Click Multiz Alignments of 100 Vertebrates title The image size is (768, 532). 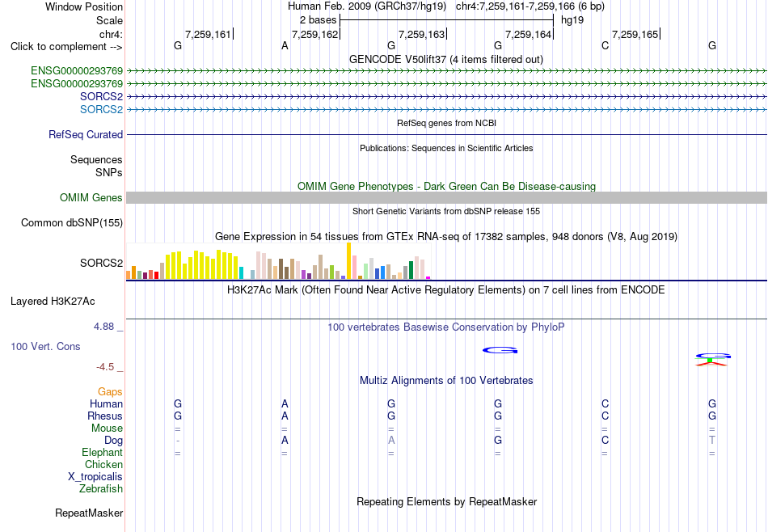pyautogui.click(x=446, y=381)
